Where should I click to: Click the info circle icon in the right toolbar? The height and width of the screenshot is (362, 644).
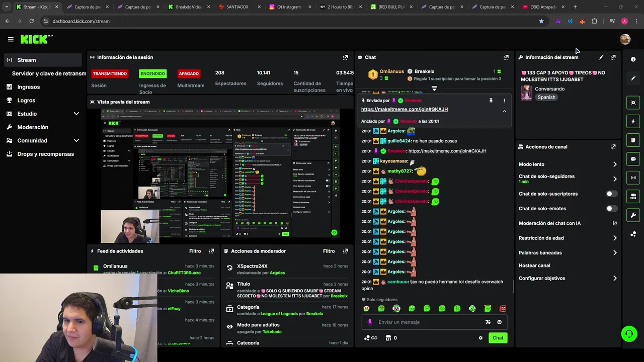point(633,59)
